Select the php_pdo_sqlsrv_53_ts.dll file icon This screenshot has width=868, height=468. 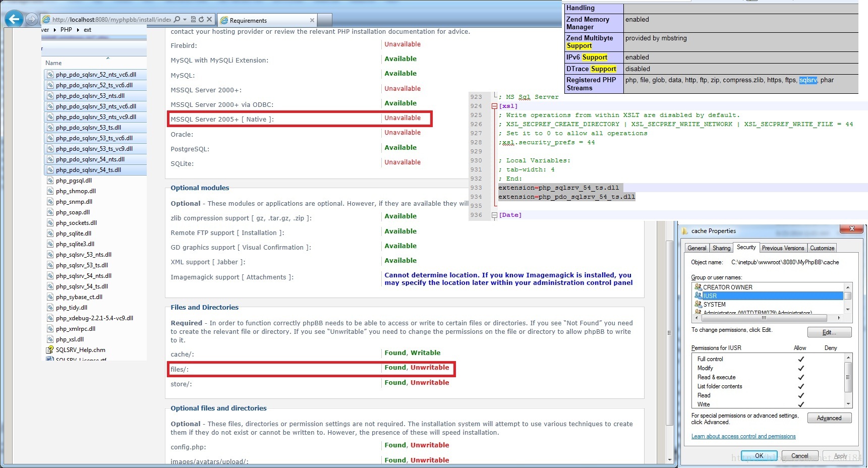[50, 128]
